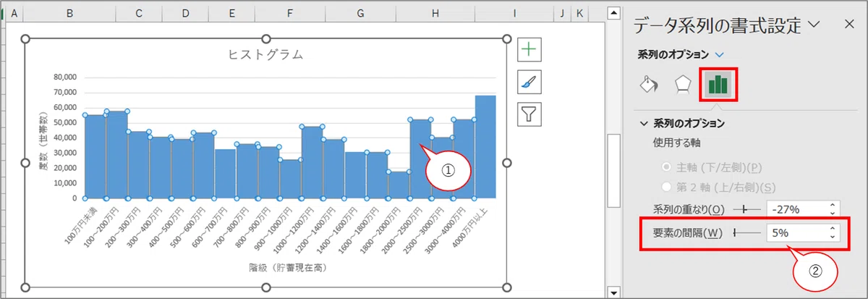Select column J header
This screenshot has width=868, height=299.
562,13
